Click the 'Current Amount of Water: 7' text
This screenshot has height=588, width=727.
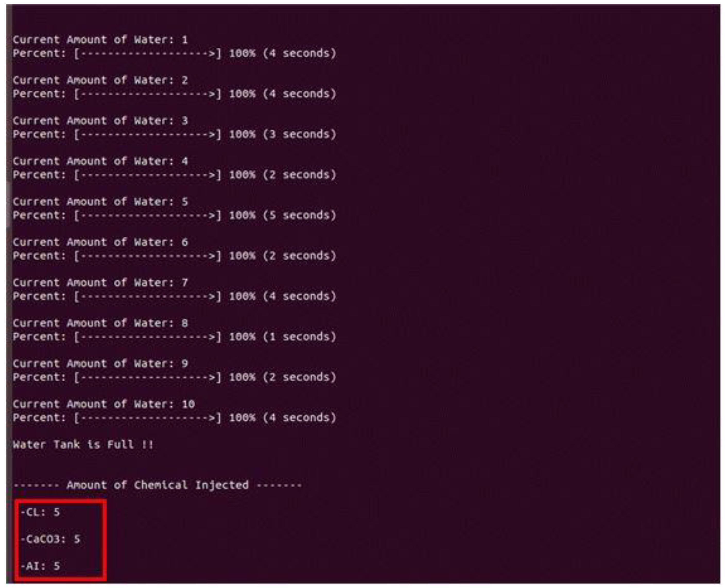tap(100, 283)
